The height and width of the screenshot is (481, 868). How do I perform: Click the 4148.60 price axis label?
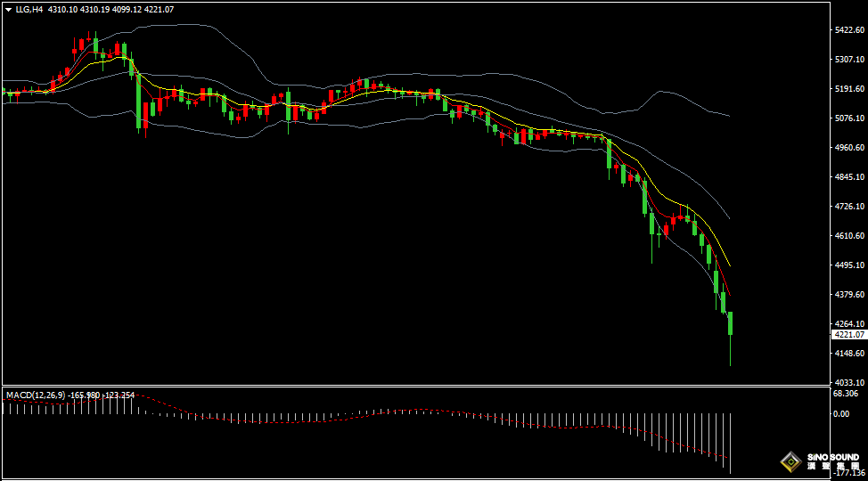coord(848,354)
